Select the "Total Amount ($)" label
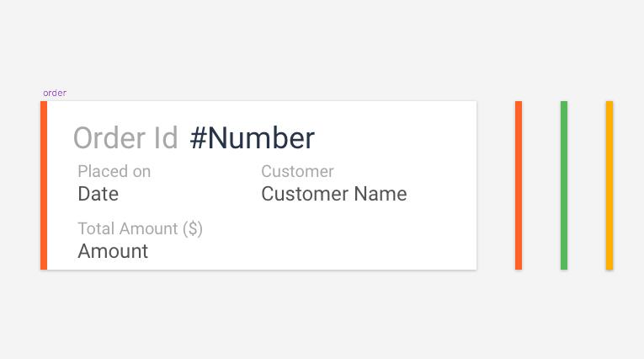644x359 pixels. [x=140, y=228]
